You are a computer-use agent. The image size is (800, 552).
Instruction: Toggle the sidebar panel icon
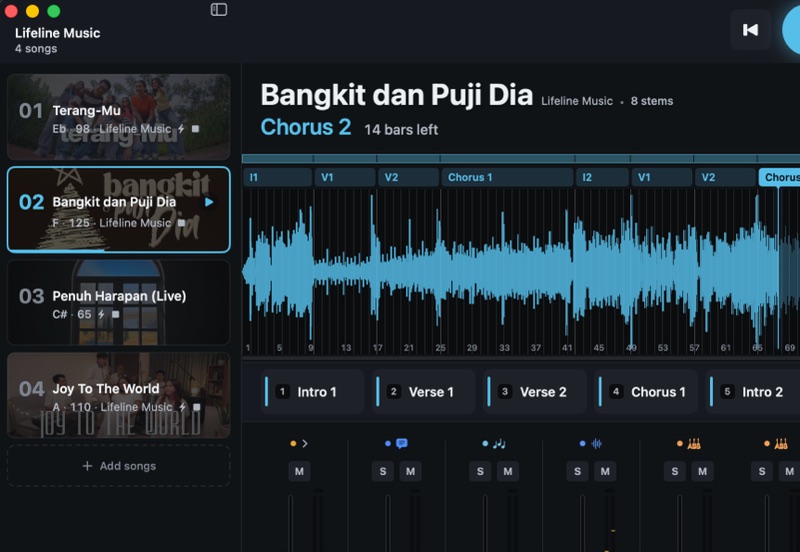pos(219,10)
